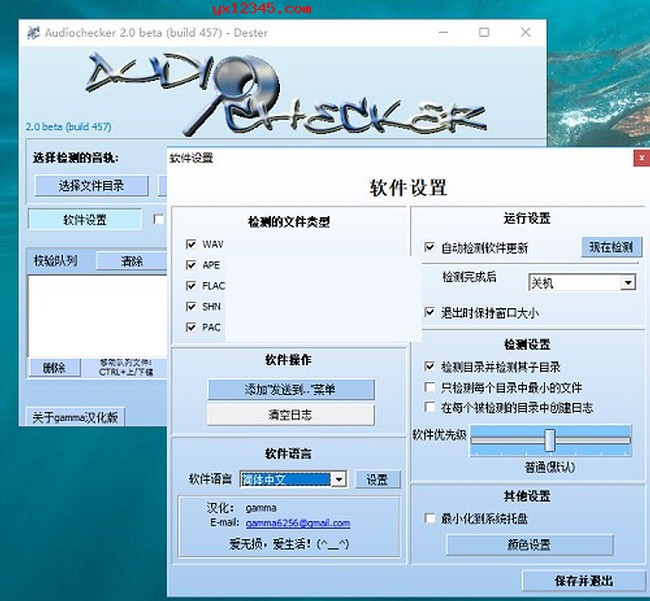Uncheck 检测目录并检测其子目录 option
Viewport: 650px width, 601px height.
429,366
